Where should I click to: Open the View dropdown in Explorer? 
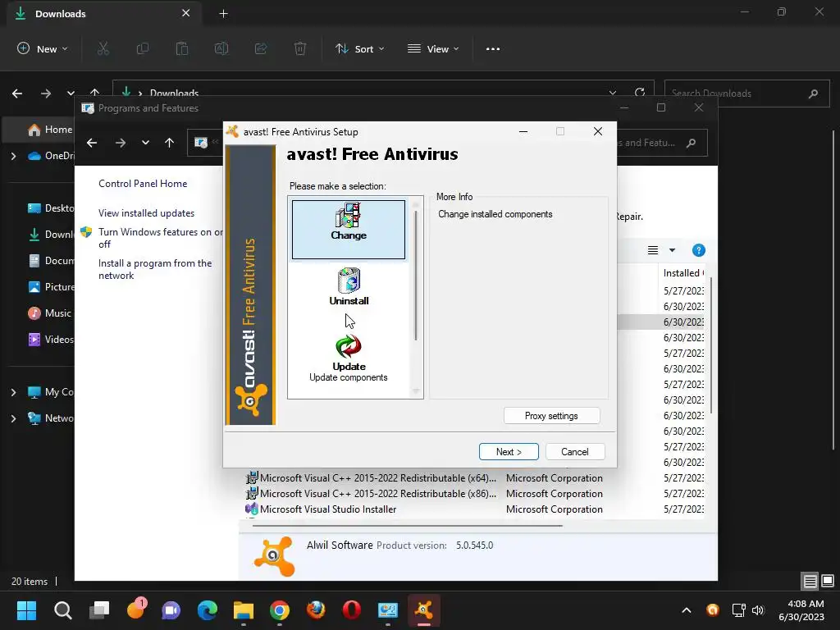tap(433, 48)
